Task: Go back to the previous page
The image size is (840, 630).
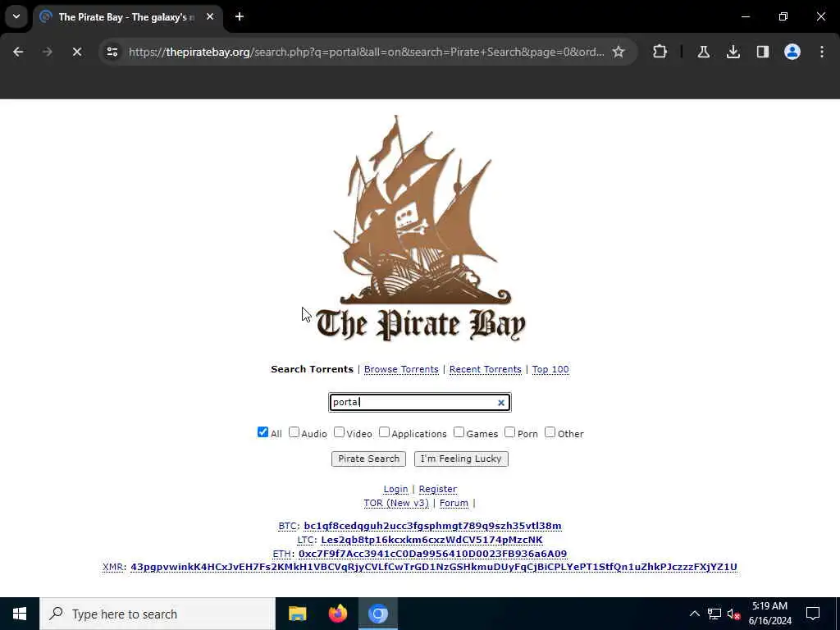Action: pyautogui.click(x=18, y=52)
